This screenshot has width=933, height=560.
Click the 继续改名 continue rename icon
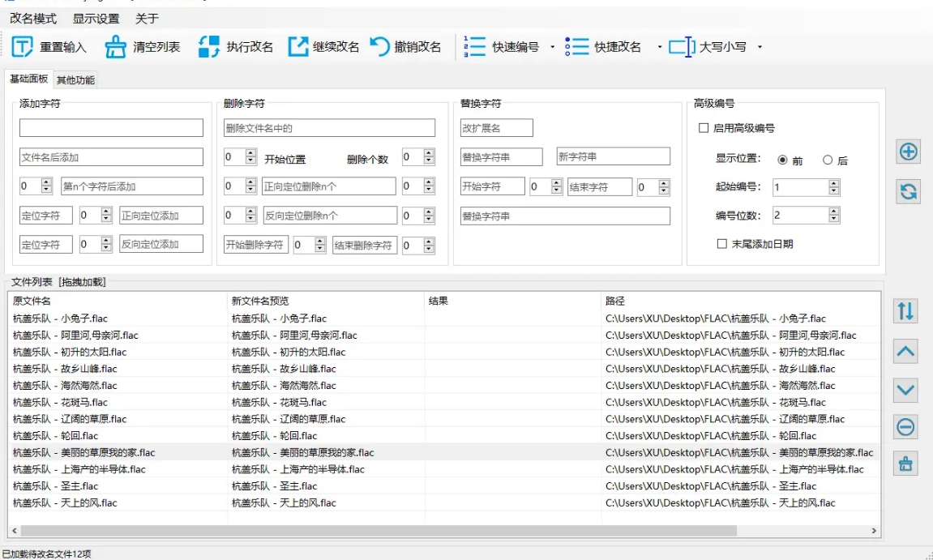[298, 46]
